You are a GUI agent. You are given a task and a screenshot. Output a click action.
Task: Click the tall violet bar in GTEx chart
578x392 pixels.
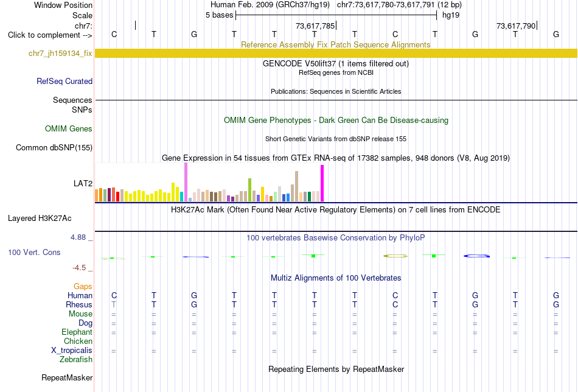tap(186, 182)
